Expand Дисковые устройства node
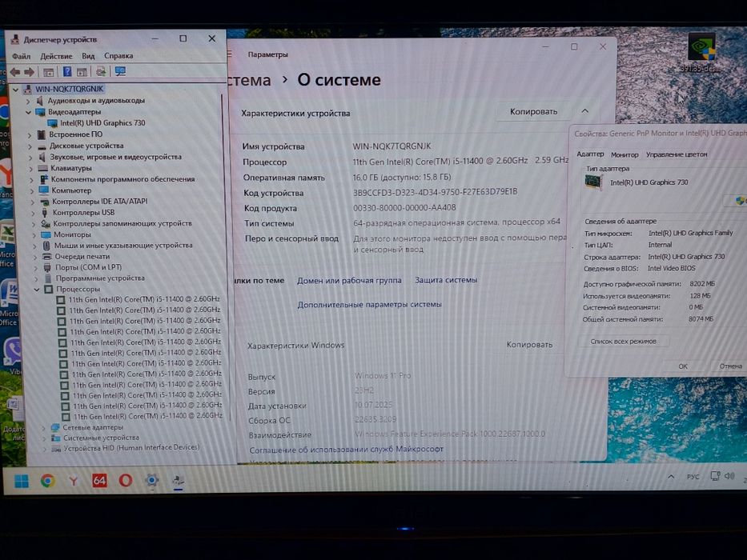This screenshot has height=560, width=747. click(x=30, y=146)
